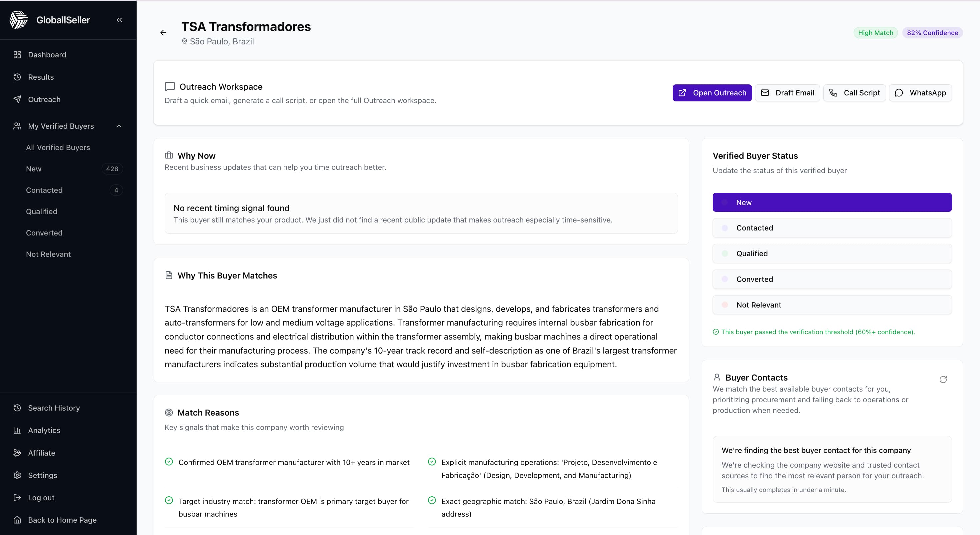Click the Affiliate handshake icon
This screenshot has width=980, height=535.
[17, 453]
